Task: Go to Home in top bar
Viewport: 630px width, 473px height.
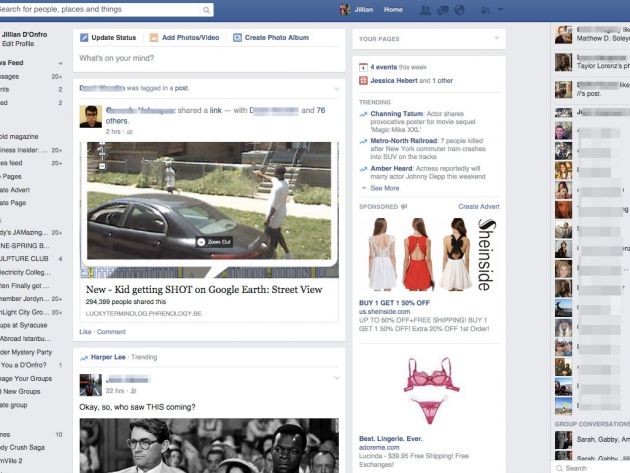Action: click(x=393, y=10)
